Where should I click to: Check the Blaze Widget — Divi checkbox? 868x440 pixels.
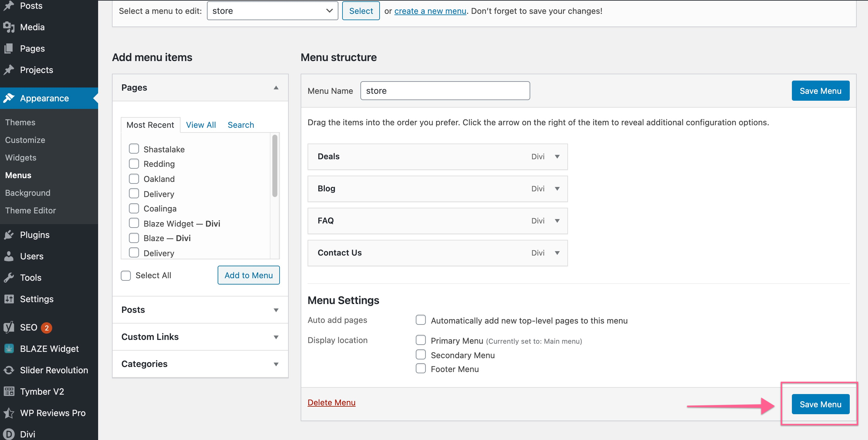coord(134,223)
